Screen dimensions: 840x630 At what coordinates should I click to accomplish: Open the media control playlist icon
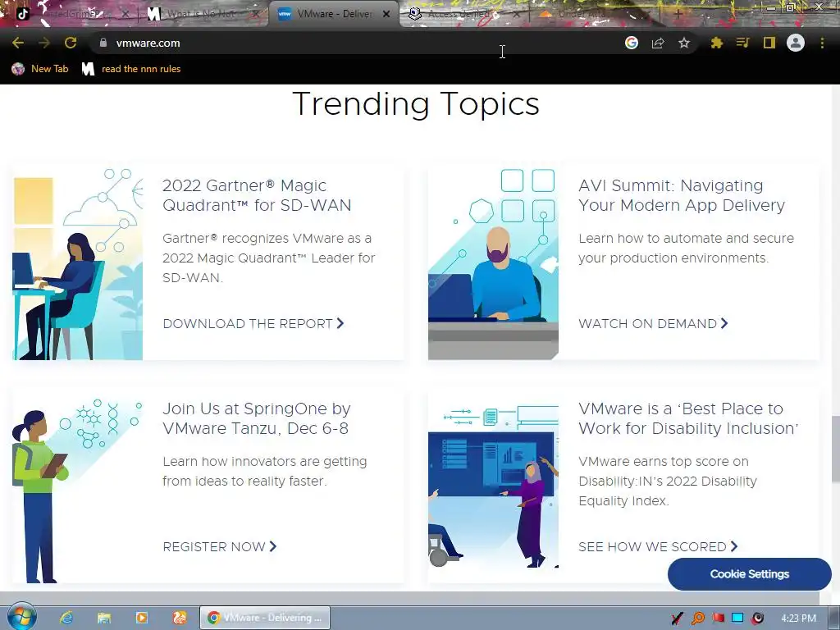742,43
